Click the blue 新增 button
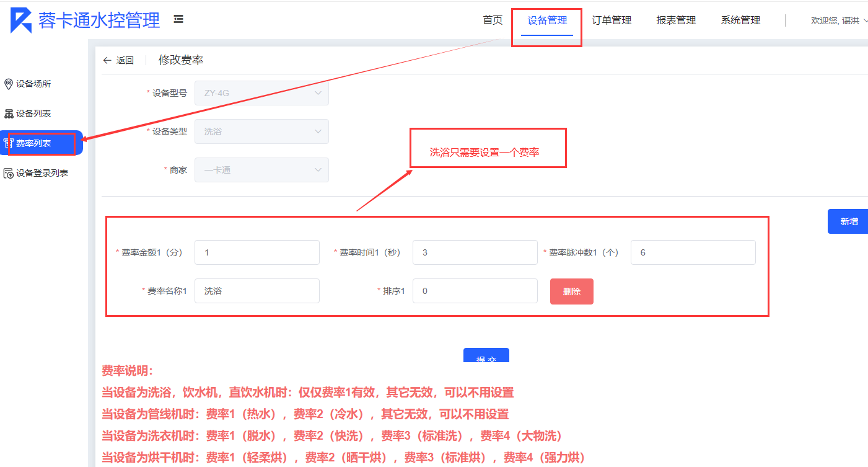The width and height of the screenshot is (868, 467). pyautogui.click(x=848, y=221)
